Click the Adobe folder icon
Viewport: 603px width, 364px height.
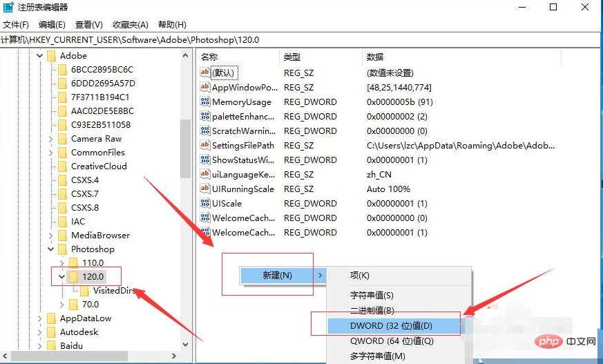tap(52, 56)
